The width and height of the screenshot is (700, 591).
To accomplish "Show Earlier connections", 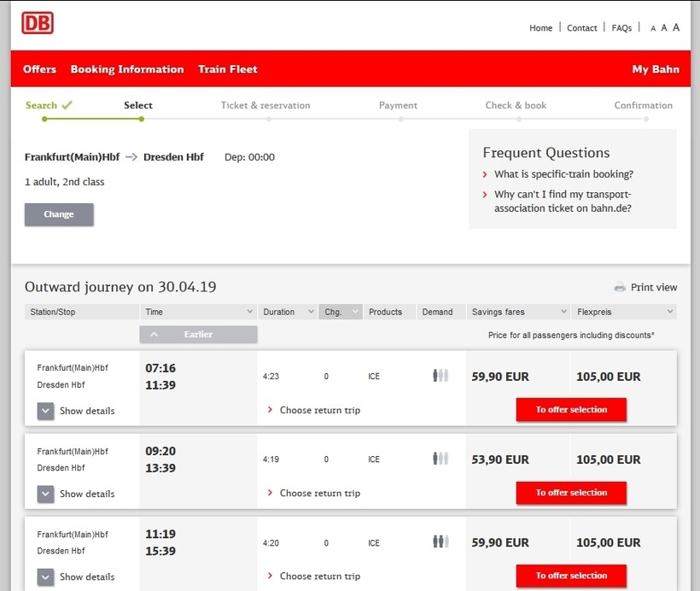I will click(x=198, y=335).
